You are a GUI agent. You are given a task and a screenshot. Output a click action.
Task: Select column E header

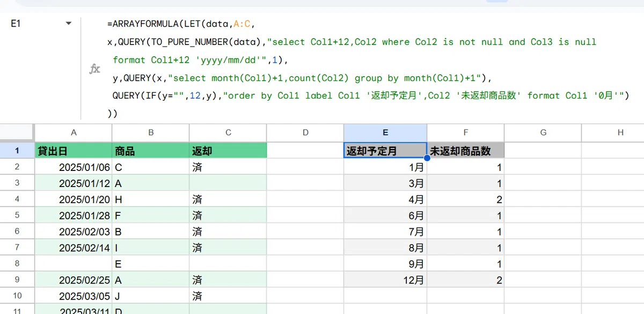pos(385,132)
